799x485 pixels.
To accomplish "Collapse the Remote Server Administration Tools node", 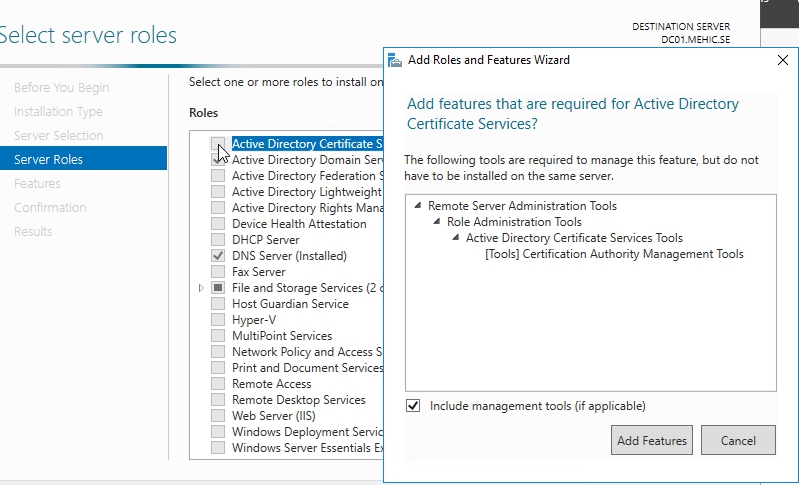I will [418, 206].
